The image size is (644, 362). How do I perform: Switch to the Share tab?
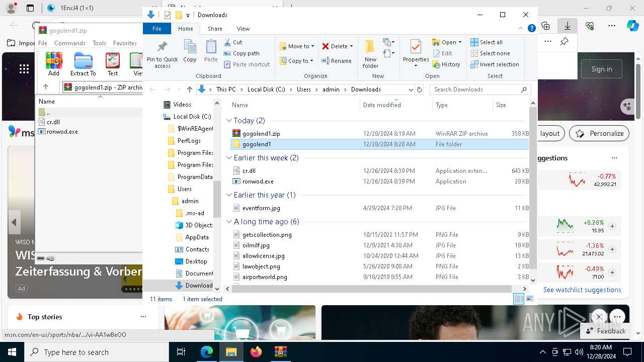(215, 29)
